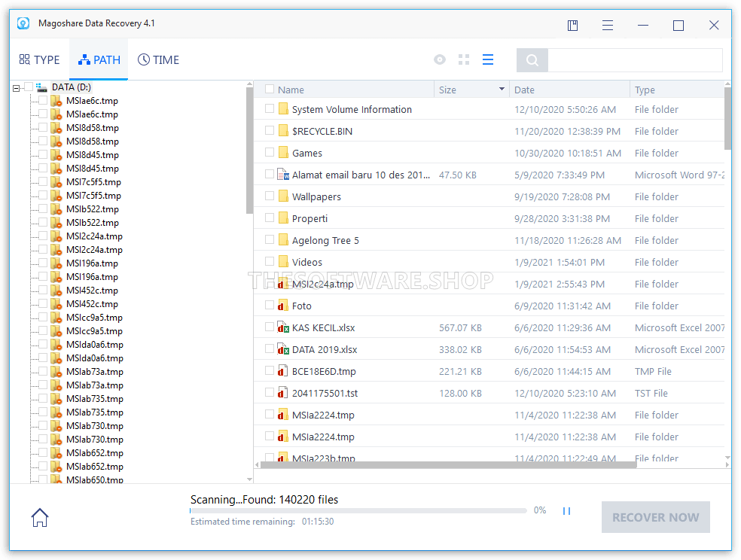Viewport: 741px width, 560px height.
Task: Check the Wallpapers folder checkbox
Action: [x=270, y=196]
